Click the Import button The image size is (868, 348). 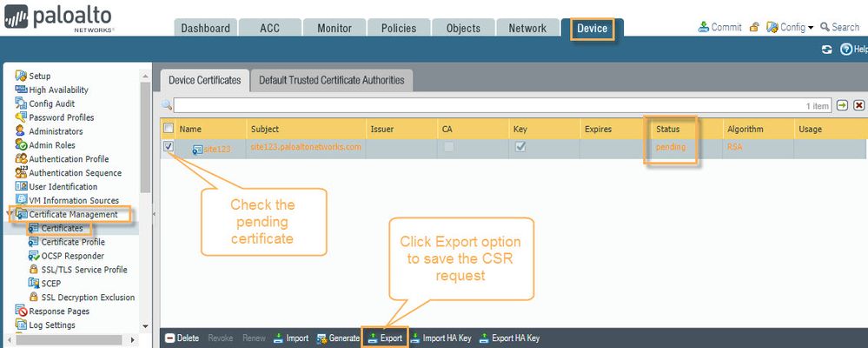click(x=290, y=338)
